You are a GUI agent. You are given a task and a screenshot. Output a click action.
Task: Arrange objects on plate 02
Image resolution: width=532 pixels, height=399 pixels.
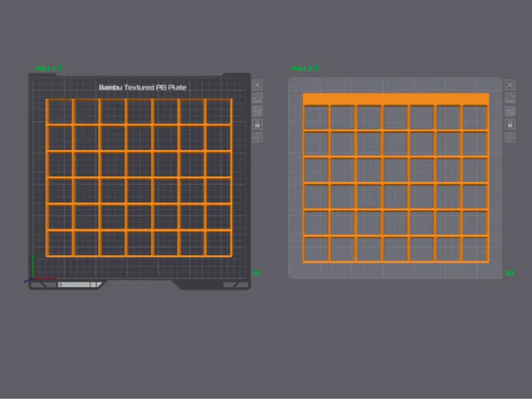click(510, 111)
